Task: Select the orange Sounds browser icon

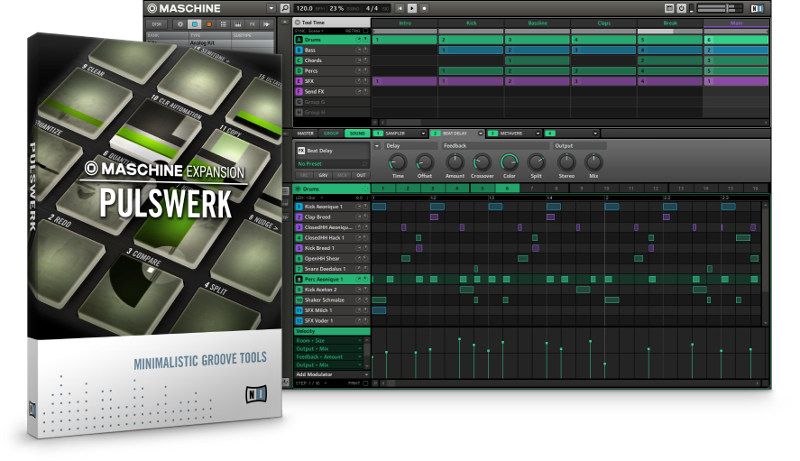Action: 209,24
